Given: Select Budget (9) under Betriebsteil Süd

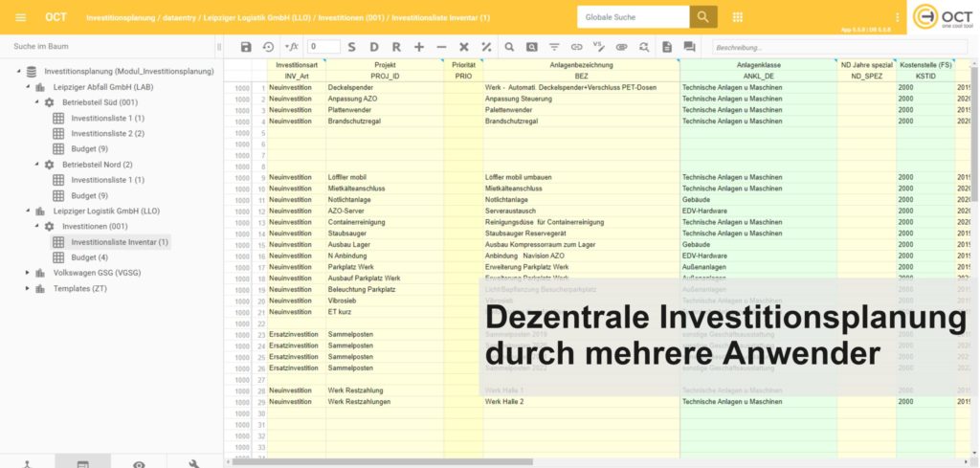Looking at the screenshot, I should 89,148.
